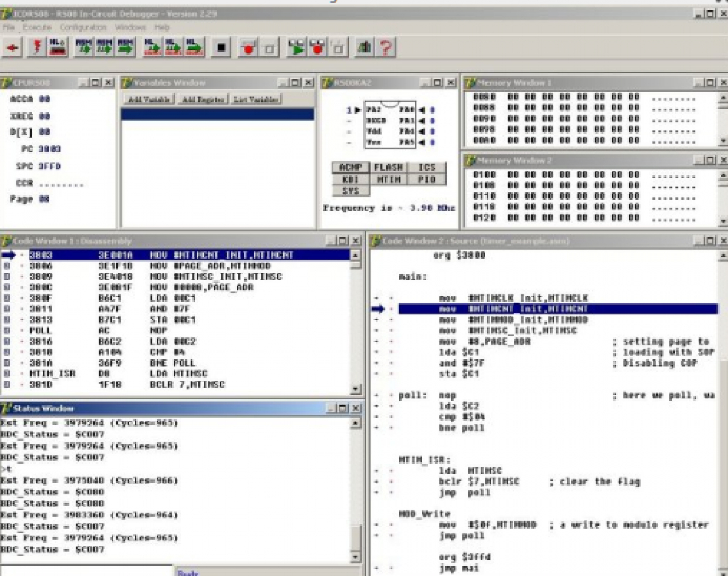The width and height of the screenshot is (728, 576).
Task: Click the red back arrow toolbar icon
Action: click(x=13, y=47)
